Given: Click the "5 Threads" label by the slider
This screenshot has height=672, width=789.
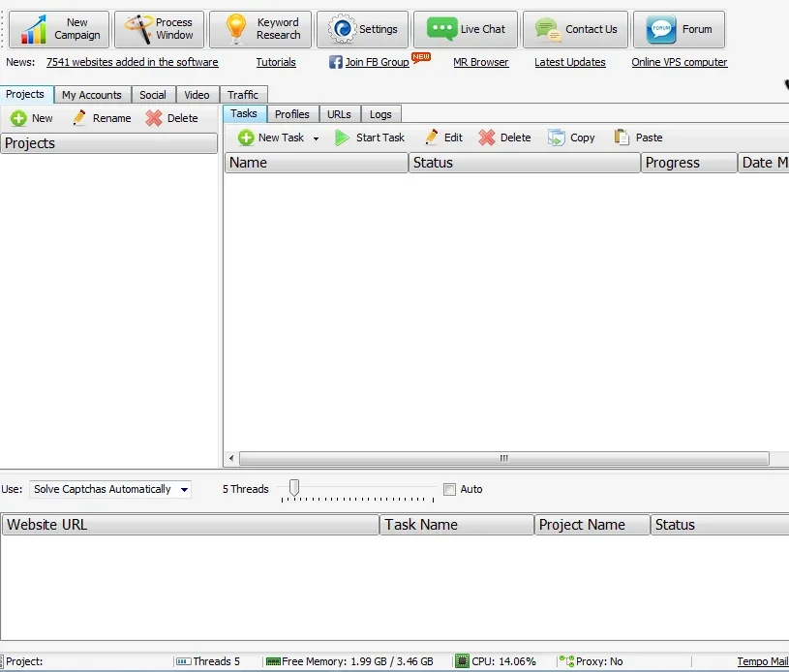Looking at the screenshot, I should click(x=246, y=489).
